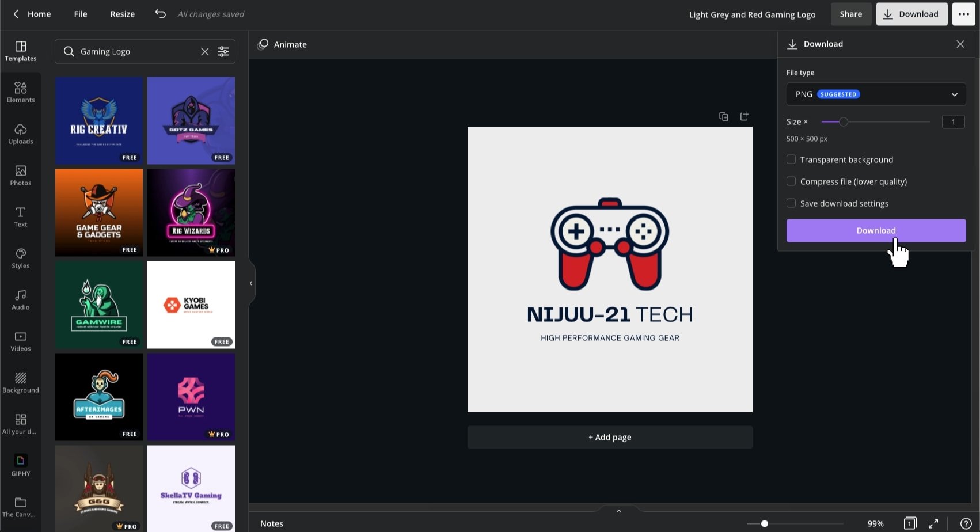
Task: Open the File menu
Action: 80,14
